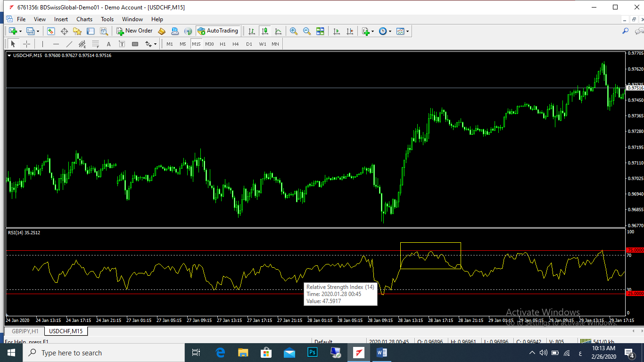This screenshot has width=644, height=362.
Task: Tile chart windows icon
Action: [x=320, y=31]
